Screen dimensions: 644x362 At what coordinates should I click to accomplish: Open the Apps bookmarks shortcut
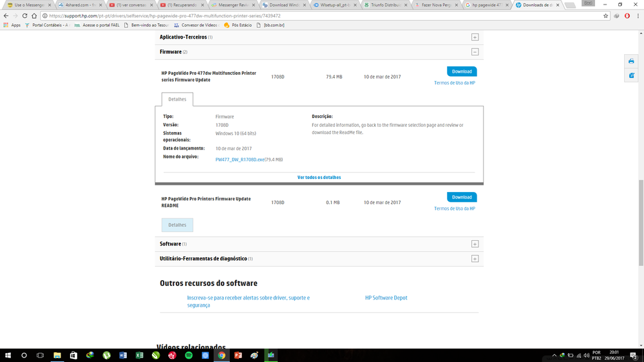click(12, 25)
